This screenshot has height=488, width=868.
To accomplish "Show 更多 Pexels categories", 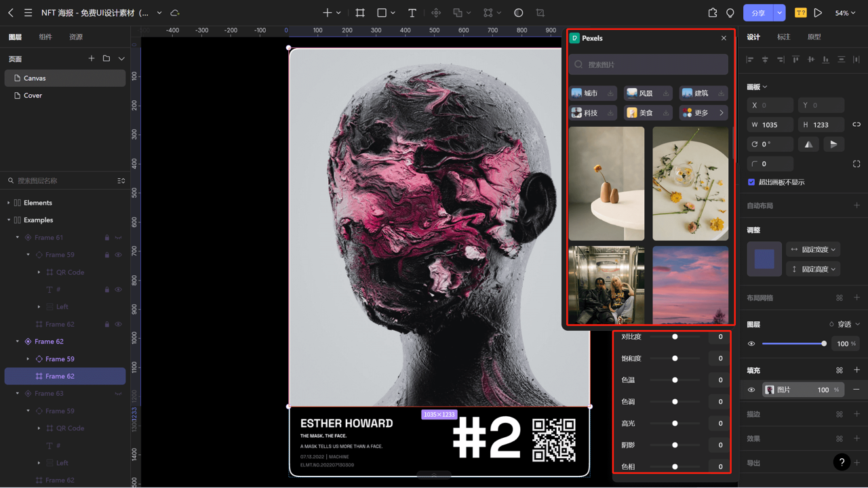I will [x=704, y=113].
